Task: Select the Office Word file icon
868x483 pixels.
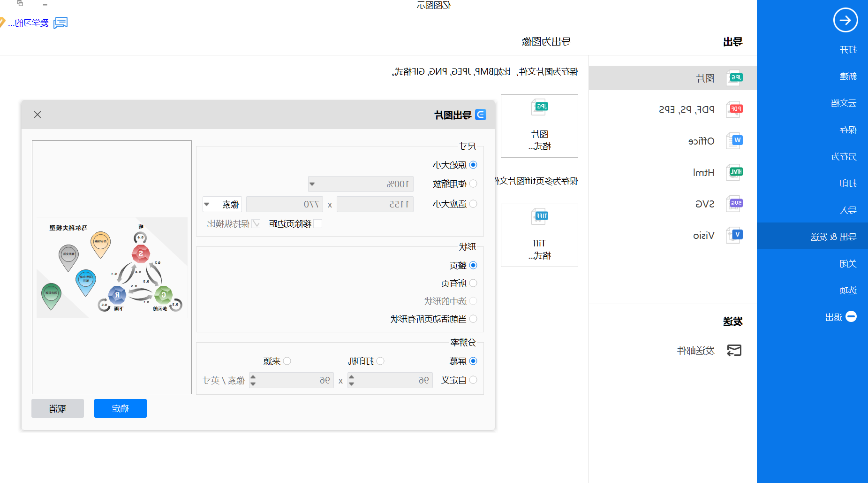Action: 735,141
